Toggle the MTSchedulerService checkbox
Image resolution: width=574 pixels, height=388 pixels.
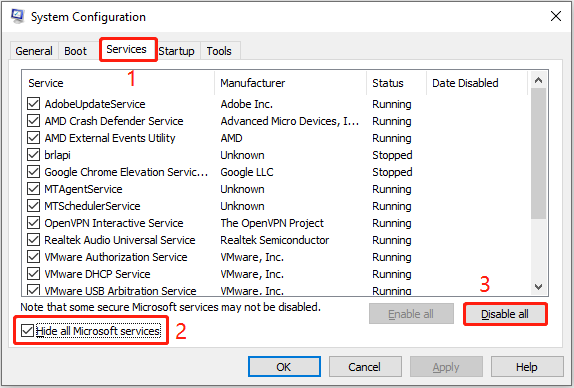coord(34,206)
